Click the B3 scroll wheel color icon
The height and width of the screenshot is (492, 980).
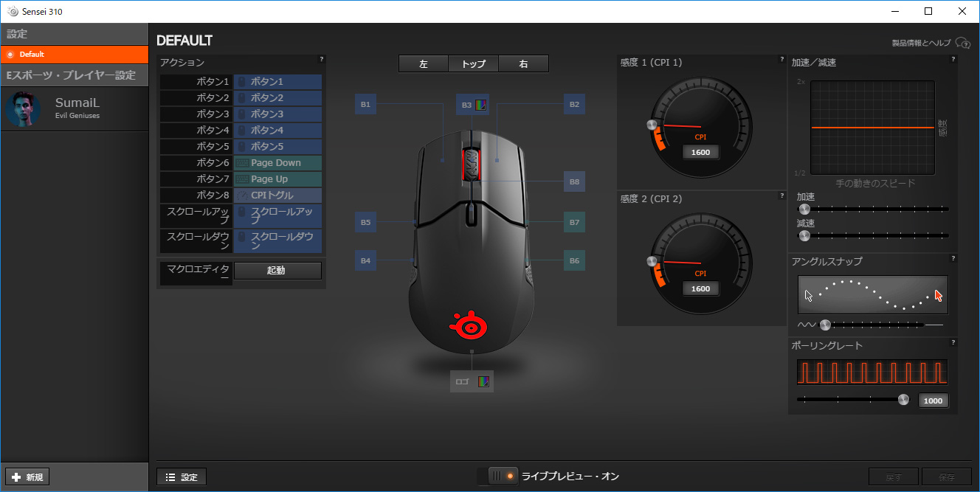481,105
